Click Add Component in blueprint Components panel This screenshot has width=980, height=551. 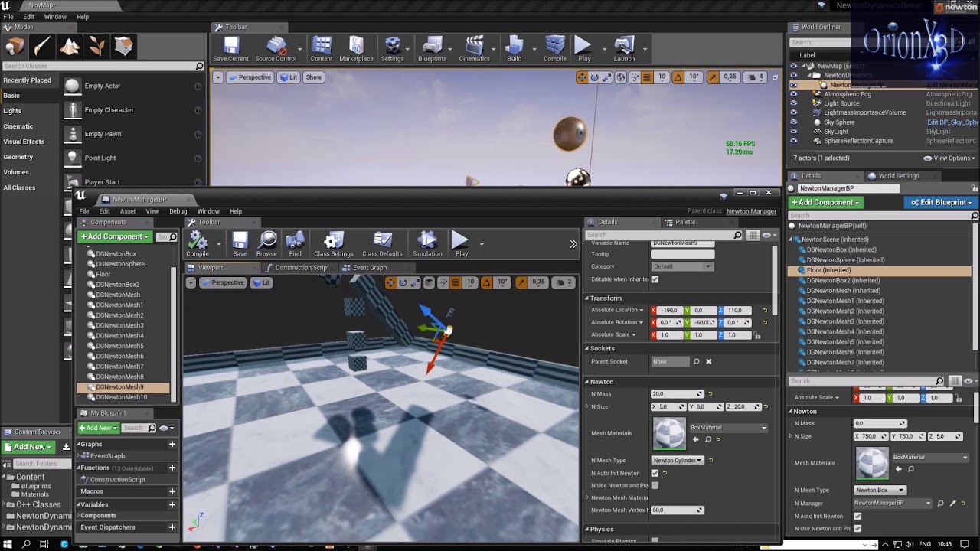pyautogui.click(x=115, y=236)
